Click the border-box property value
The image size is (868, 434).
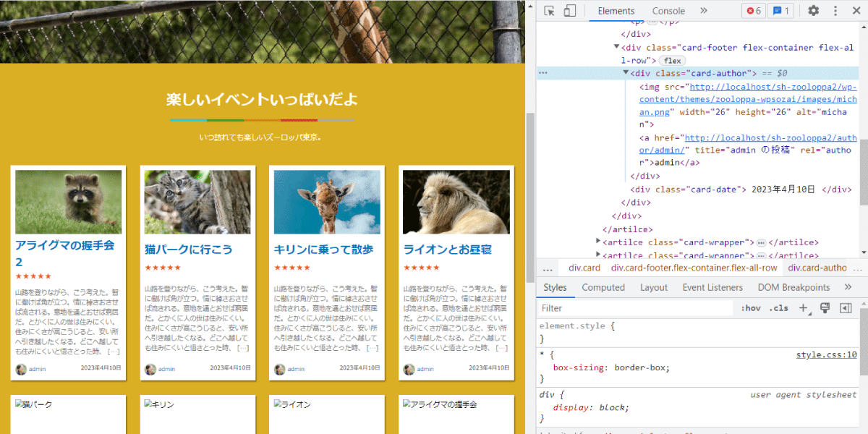[x=642, y=367]
